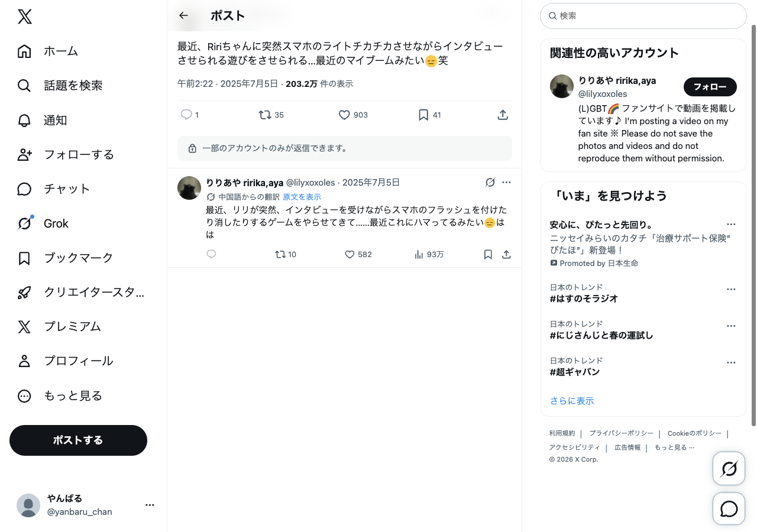Bookmark the main post (41 bookmarks)
Viewport: 757px width, 532px height.
tap(423, 115)
